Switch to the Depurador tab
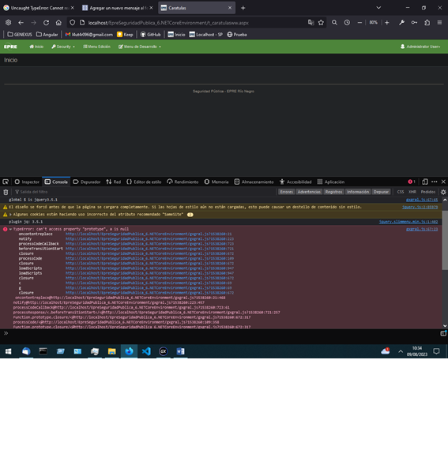Image resolution: width=448 pixels, height=476 pixels. click(87, 182)
